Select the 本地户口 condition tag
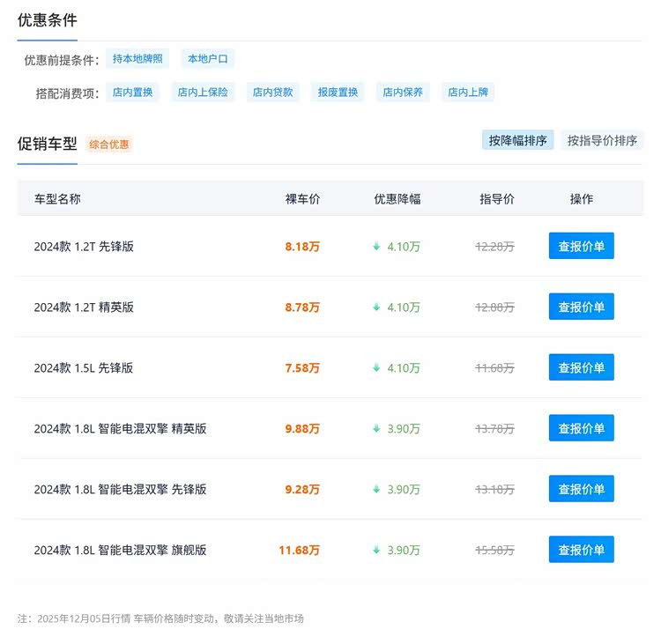 pos(208,59)
